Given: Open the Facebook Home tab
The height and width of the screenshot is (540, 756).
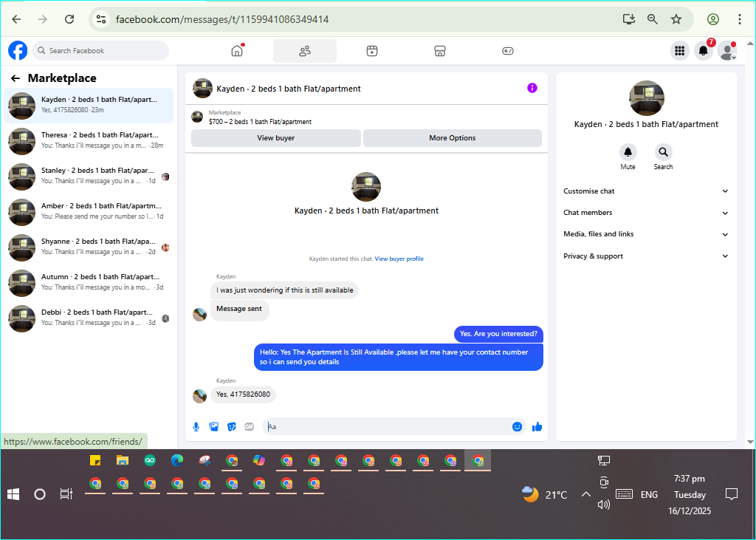Looking at the screenshot, I should [237, 51].
